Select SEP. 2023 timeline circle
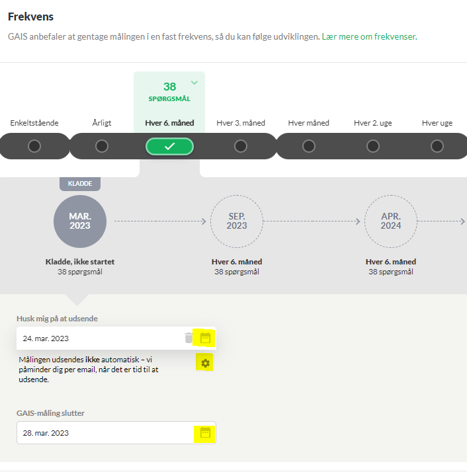467x476 pixels. pos(237,221)
